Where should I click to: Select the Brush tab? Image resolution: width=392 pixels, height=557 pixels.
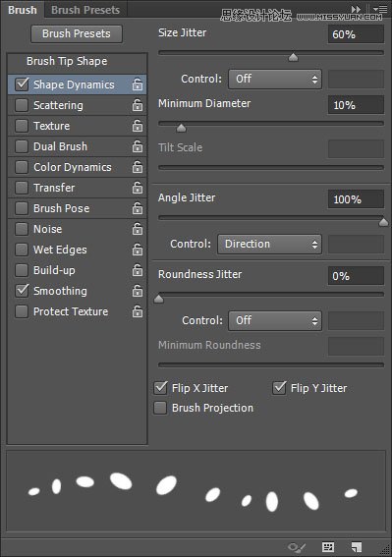click(x=23, y=10)
